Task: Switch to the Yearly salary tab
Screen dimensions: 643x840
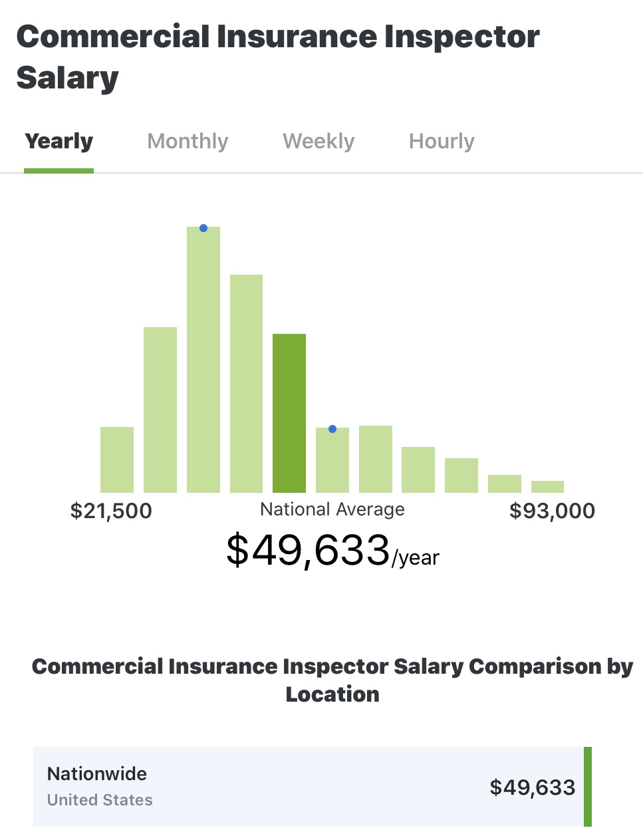Action: click(59, 142)
